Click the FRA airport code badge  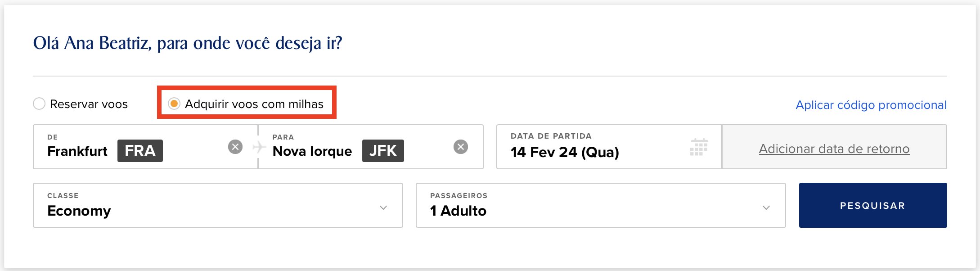[x=140, y=151]
